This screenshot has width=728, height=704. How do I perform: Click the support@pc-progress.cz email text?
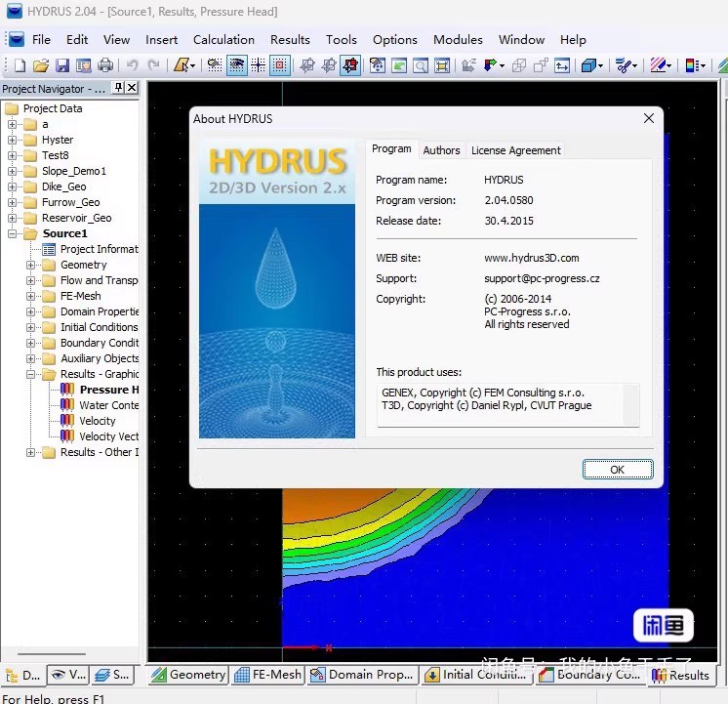[x=542, y=278]
